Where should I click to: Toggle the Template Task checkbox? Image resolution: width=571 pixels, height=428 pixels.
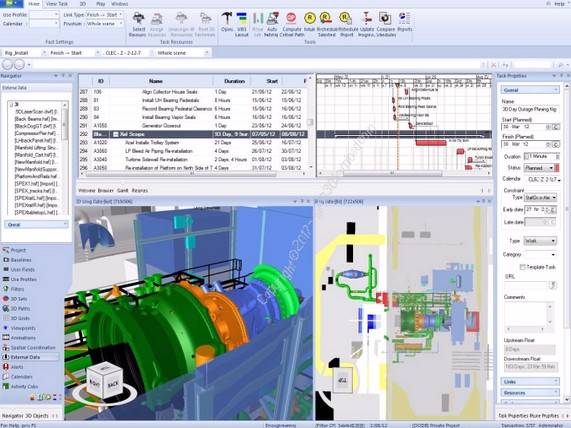pyautogui.click(x=523, y=267)
